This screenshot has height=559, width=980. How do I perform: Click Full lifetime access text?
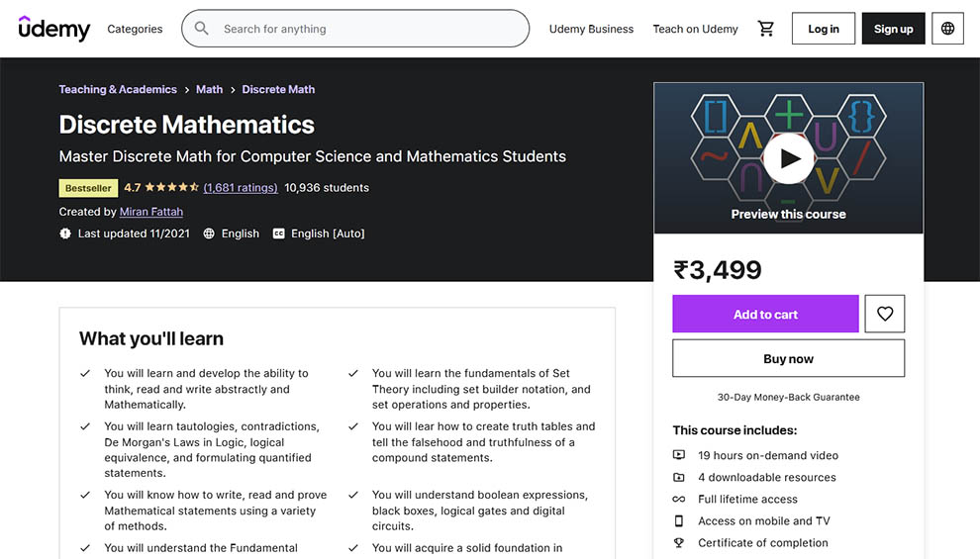tap(747, 499)
